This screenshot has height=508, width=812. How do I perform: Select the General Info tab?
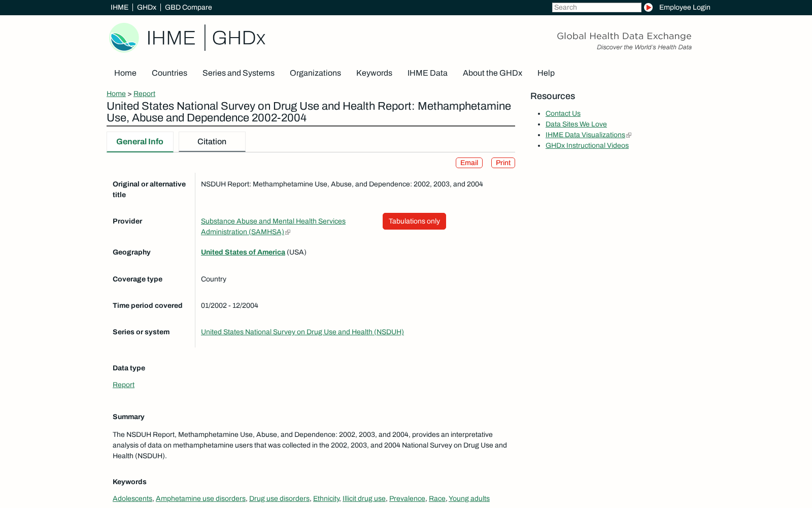140,142
